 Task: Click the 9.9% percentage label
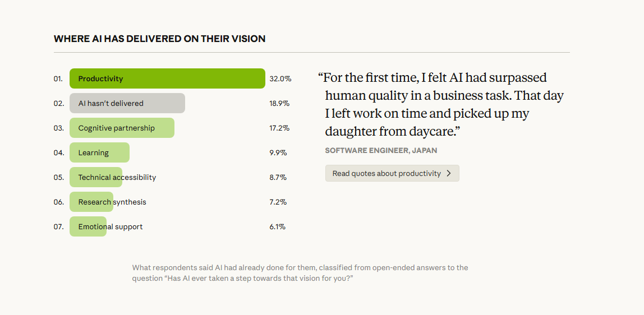(278, 152)
